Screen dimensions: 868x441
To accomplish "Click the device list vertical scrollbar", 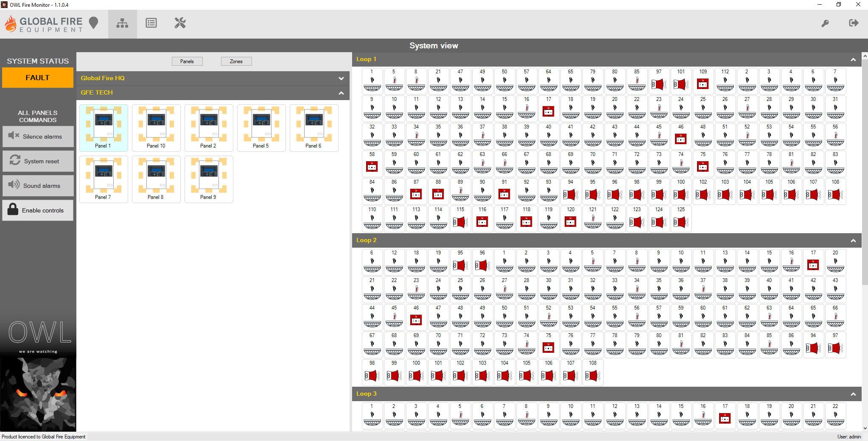I will 865,170.
